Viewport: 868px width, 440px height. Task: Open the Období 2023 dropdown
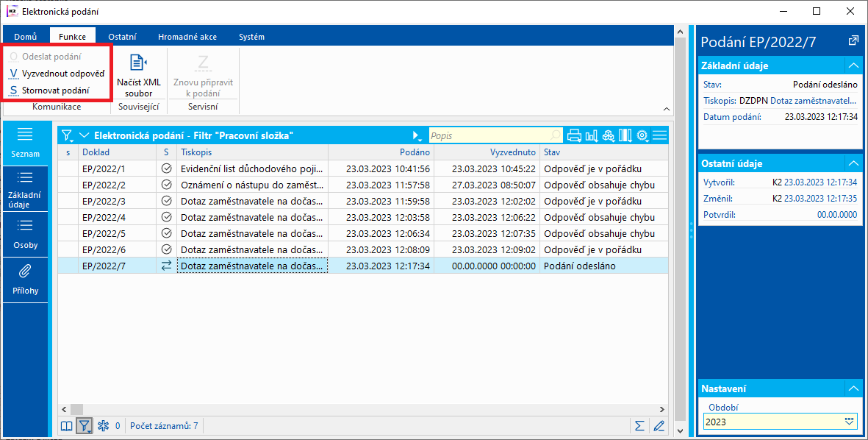click(850, 422)
